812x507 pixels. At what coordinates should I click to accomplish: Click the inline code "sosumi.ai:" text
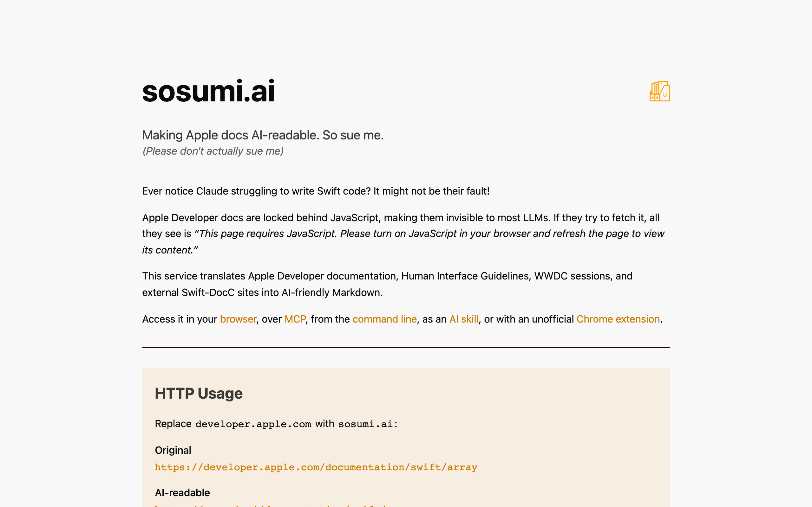point(368,424)
